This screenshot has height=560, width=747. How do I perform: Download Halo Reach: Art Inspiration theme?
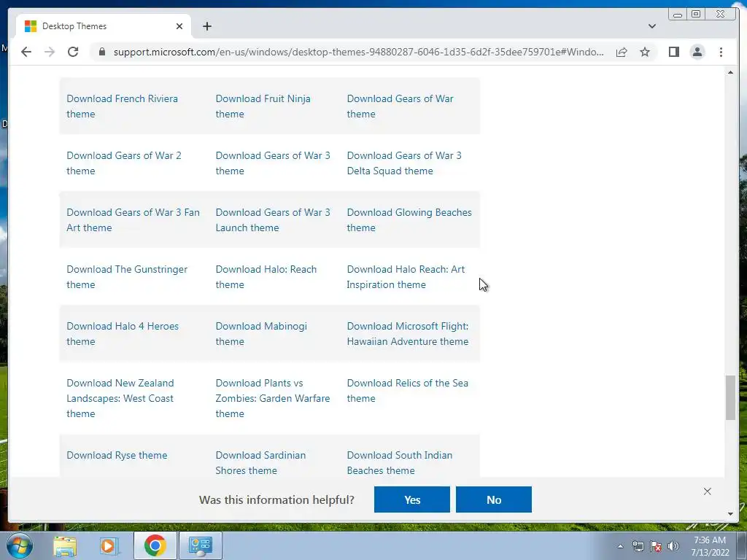coord(406,276)
